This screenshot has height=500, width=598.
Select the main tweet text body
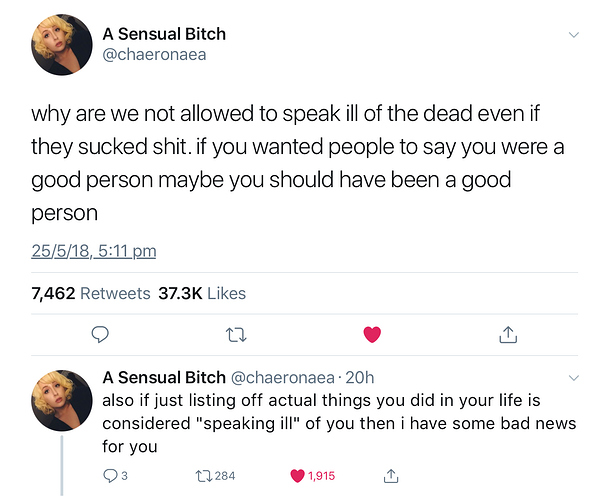(297, 163)
